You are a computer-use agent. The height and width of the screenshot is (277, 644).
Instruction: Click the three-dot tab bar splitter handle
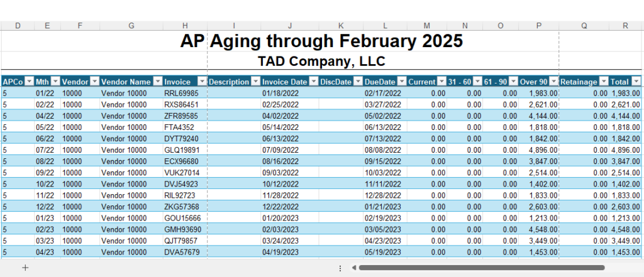click(x=340, y=268)
